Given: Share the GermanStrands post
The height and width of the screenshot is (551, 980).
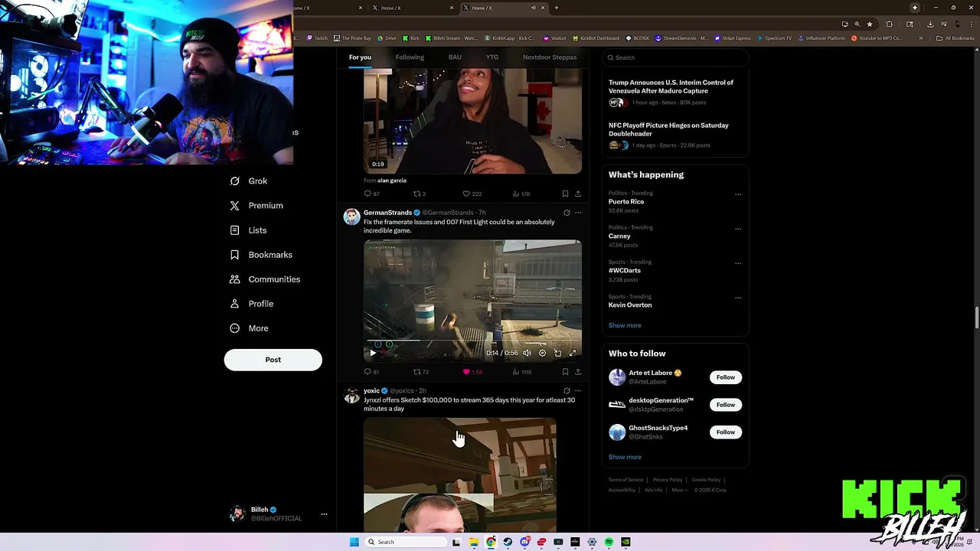Looking at the screenshot, I should [x=578, y=372].
